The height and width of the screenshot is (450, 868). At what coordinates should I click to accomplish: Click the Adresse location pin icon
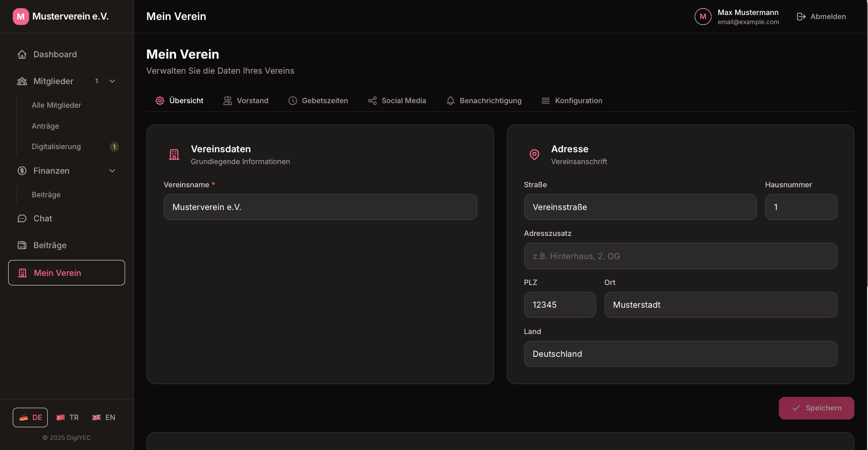[535, 155]
